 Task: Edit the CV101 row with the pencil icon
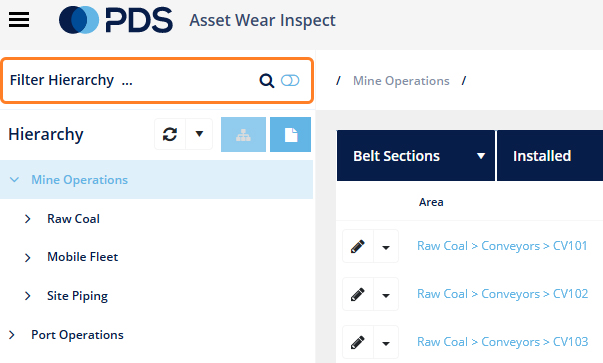358,246
